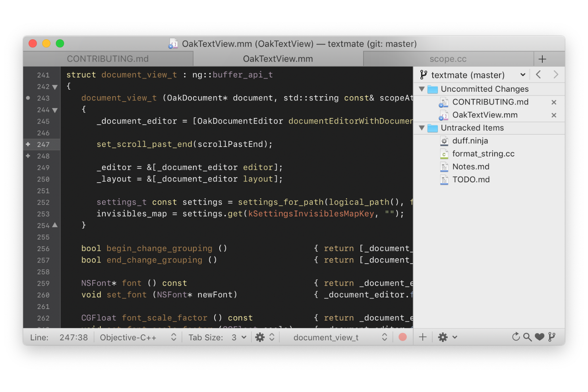Click the change marker on line 247
The image size is (588, 392).
(28, 144)
